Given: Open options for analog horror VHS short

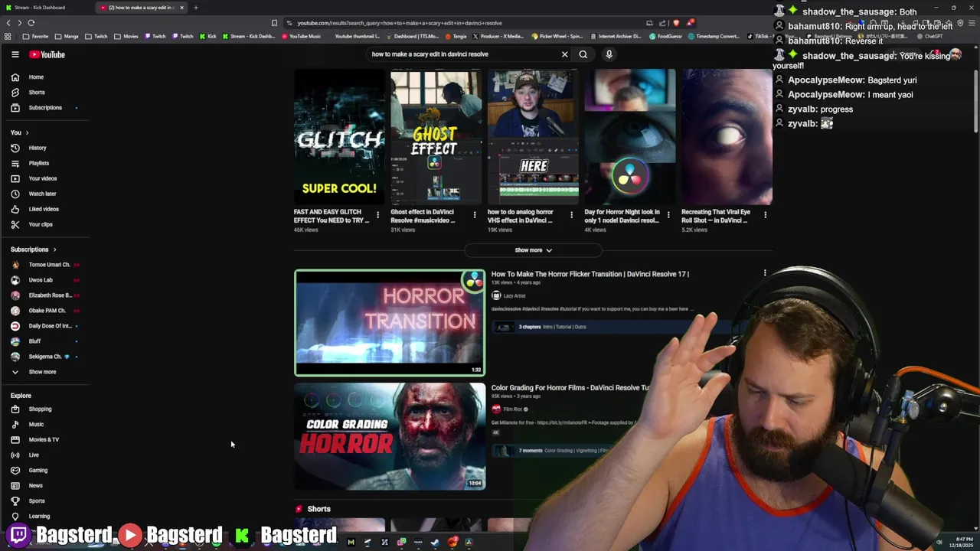Looking at the screenshot, I should 571,215.
